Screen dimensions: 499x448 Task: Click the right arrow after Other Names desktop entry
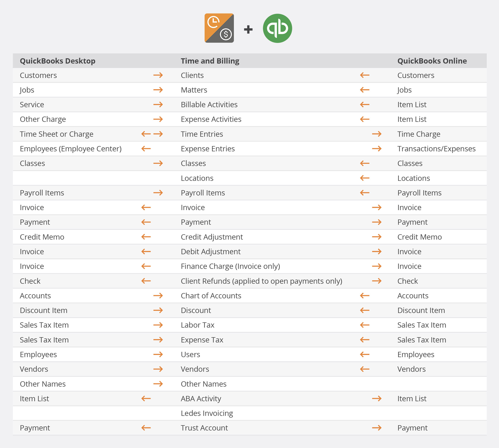point(158,384)
